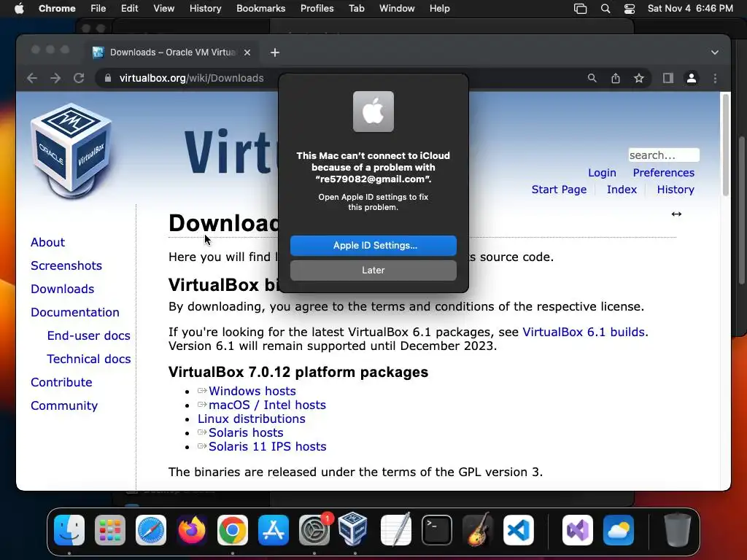Open the Window menu

click(x=397, y=9)
